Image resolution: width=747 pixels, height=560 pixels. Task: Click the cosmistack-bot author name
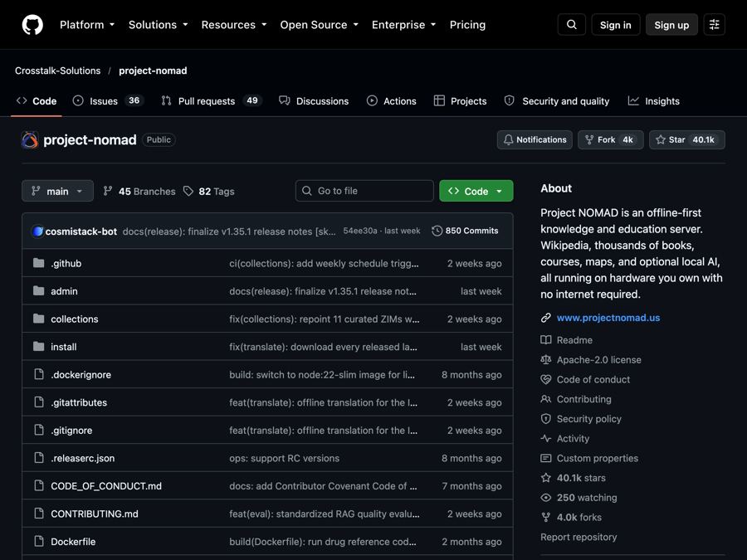point(81,231)
